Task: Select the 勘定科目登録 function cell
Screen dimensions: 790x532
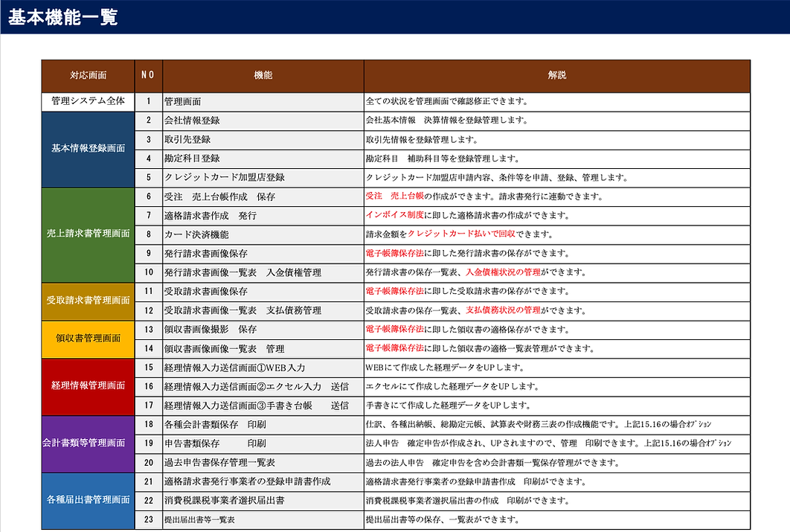Action: pos(263,158)
